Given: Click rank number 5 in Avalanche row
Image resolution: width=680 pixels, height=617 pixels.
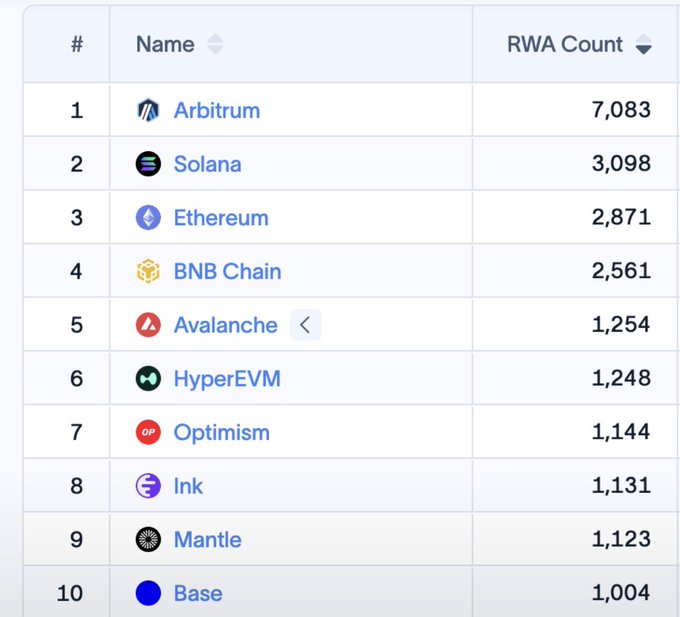Looking at the screenshot, I should [77, 325].
